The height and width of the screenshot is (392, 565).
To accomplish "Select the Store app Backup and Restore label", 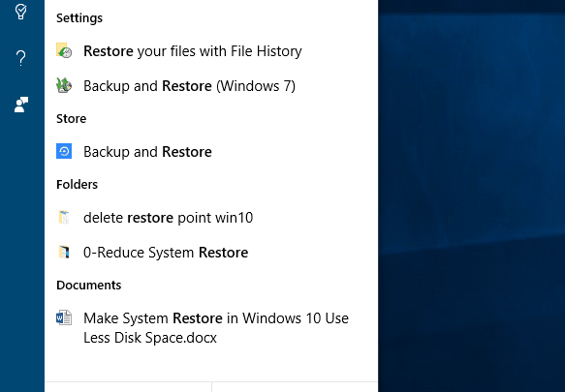I will coord(147,152).
